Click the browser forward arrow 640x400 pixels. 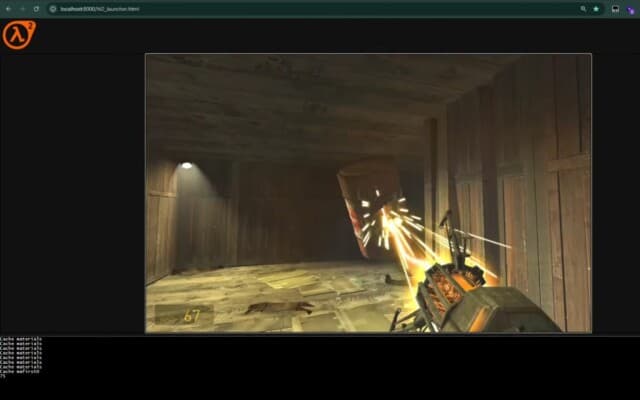pos(22,9)
